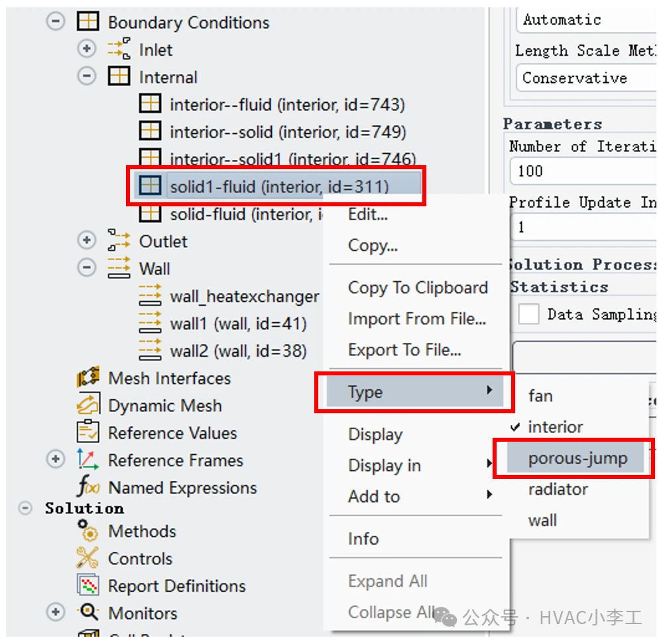Screen dimensions: 663x644
Task: Click the Number of Iterations field
Action: tap(583, 171)
